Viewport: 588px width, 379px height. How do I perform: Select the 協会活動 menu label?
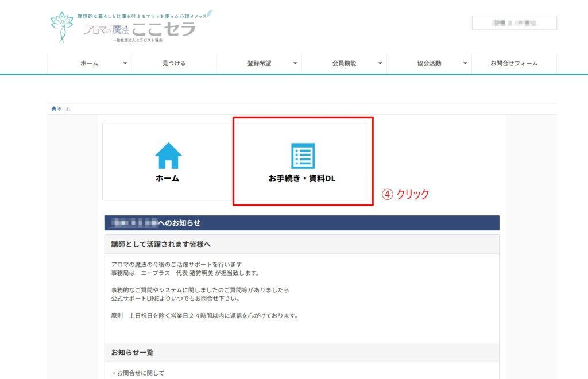(429, 64)
